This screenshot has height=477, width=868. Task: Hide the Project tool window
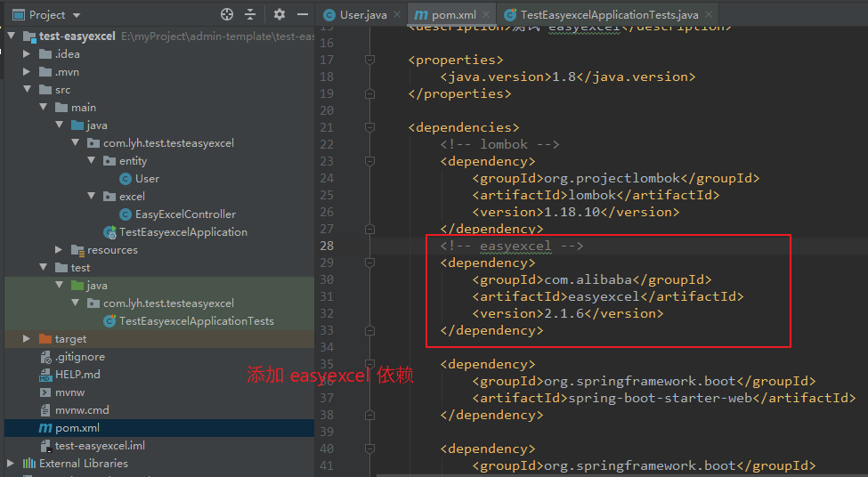303,14
